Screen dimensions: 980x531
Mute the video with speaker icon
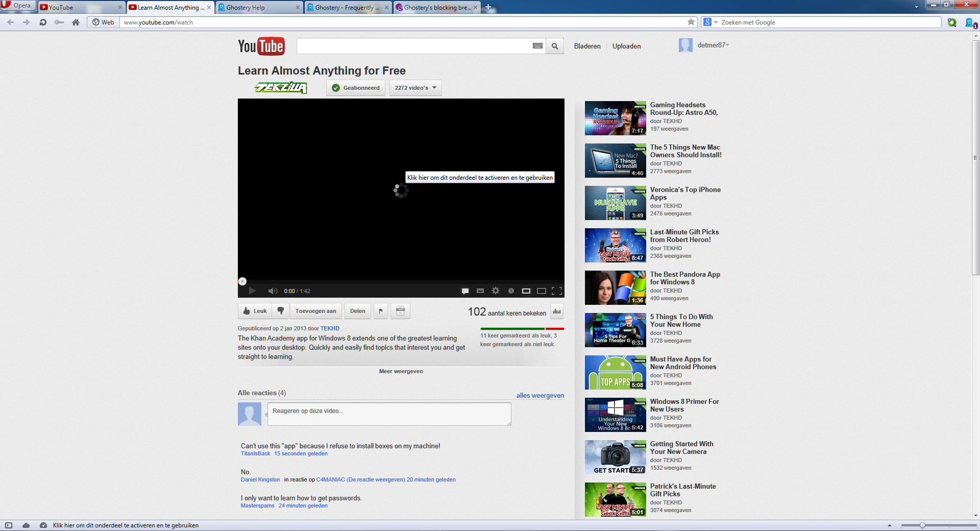click(273, 291)
